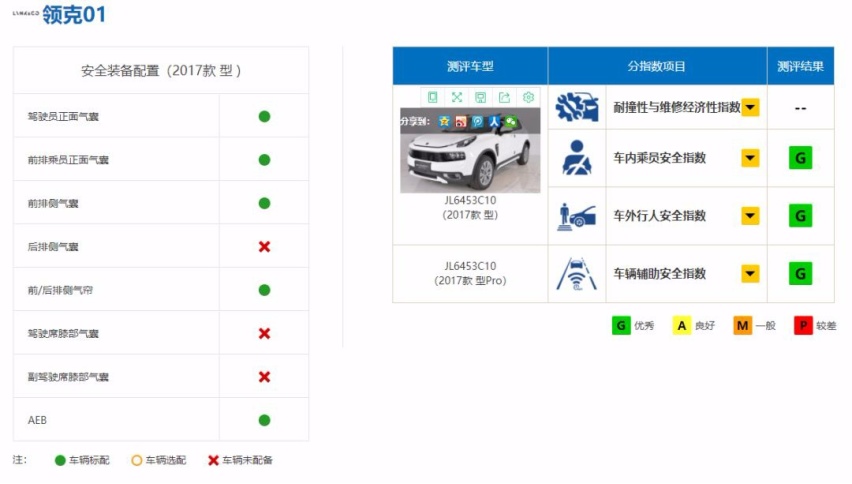Click the red P 较差 legend swatch
The height and width of the screenshot is (484, 852).
pos(803,325)
